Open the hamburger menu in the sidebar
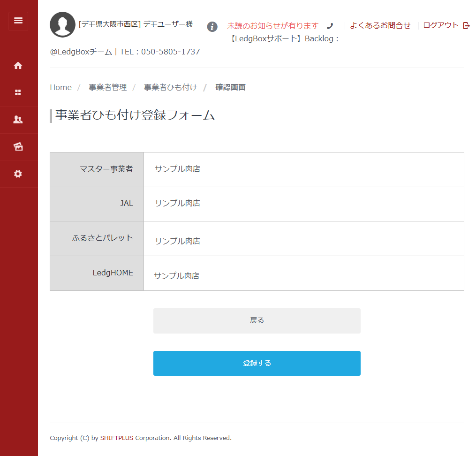Screen dimensions: 476x456 (18, 21)
